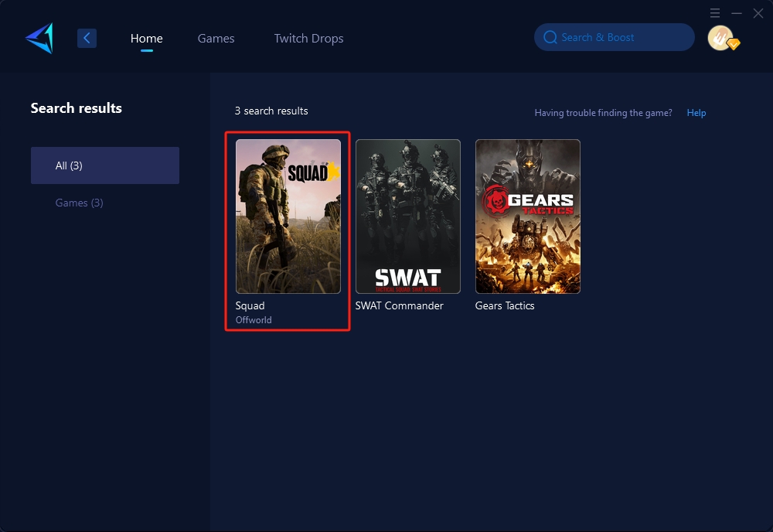Click the '3 search results' text
Screen dimensions: 773x532
click(x=271, y=111)
